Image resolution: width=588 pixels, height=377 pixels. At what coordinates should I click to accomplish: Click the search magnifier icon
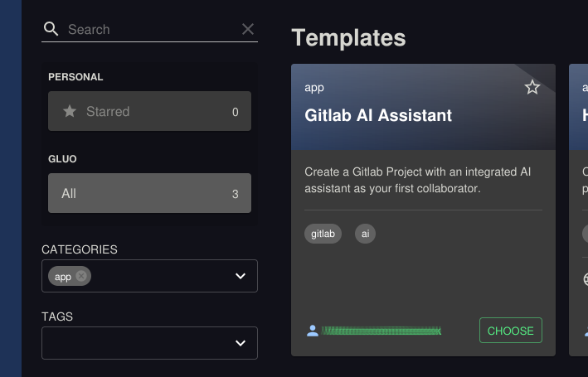tap(51, 29)
